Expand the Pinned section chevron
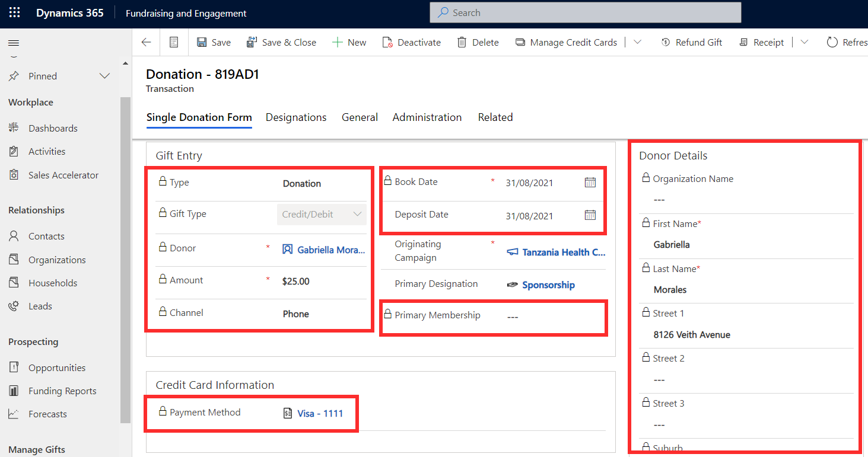Image resolution: width=868 pixels, height=457 pixels. coord(105,76)
